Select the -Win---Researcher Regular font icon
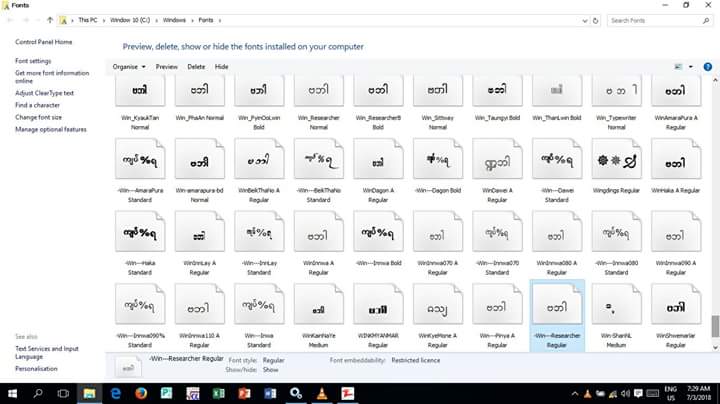 557,304
